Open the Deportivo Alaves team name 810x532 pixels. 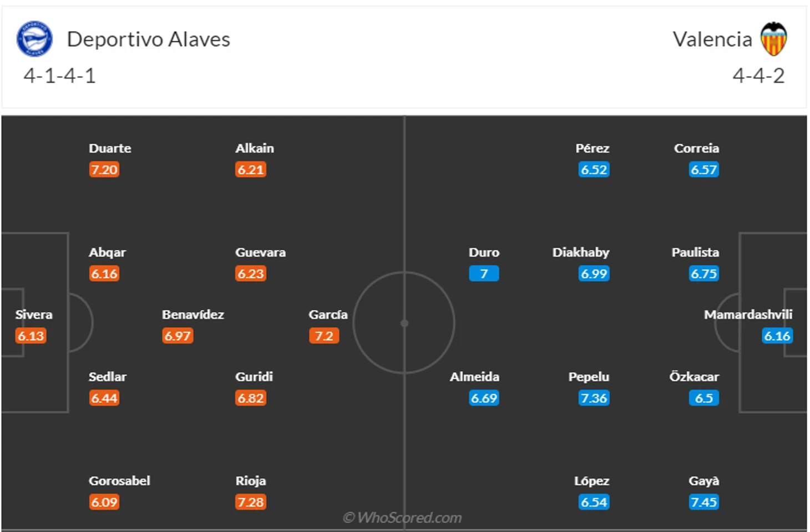pyautogui.click(x=149, y=39)
